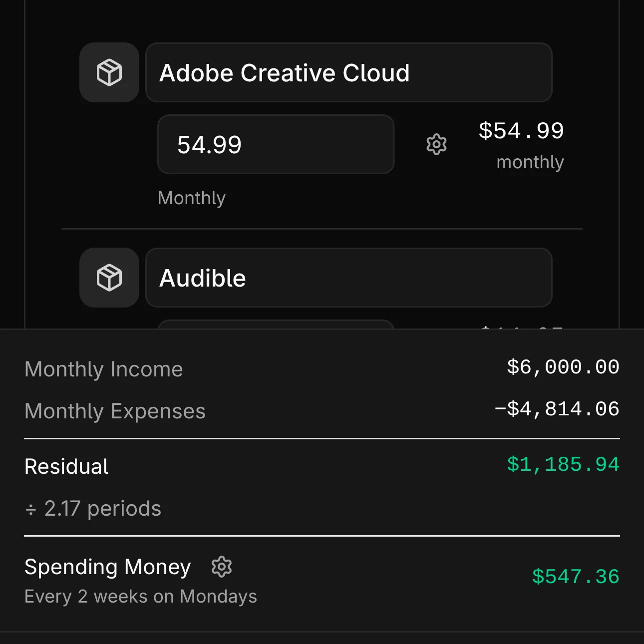Select the Audible name field
This screenshot has height=644, width=644.
coord(348,278)
